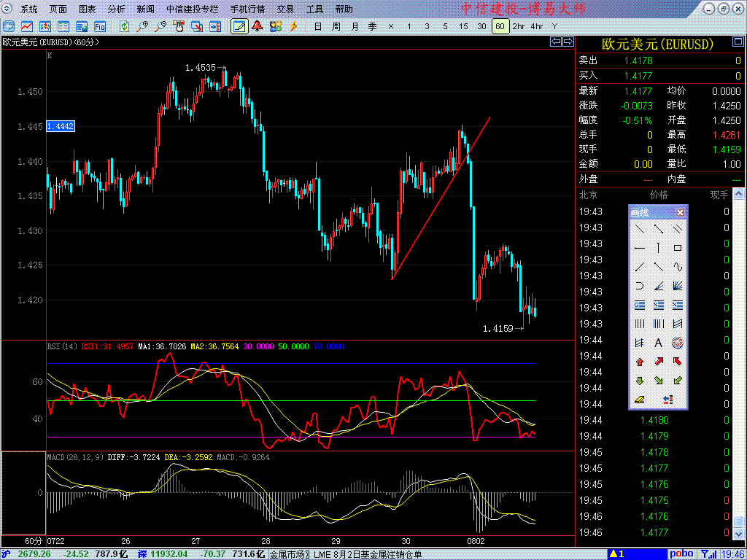747x560 pixels.
Task: Click the green refresh arrows toolbar icon
Action: coord(124,26)
